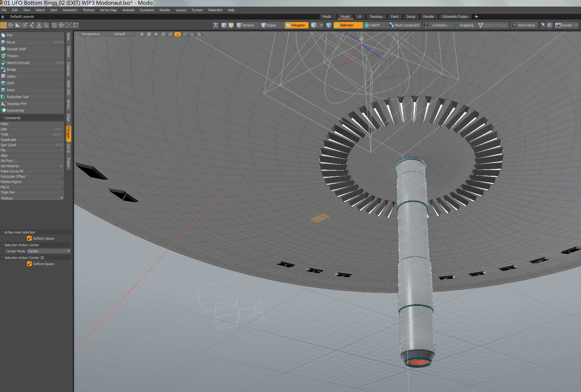
Task: Open the Center Mode dropdown
Action: pos(49,251)
